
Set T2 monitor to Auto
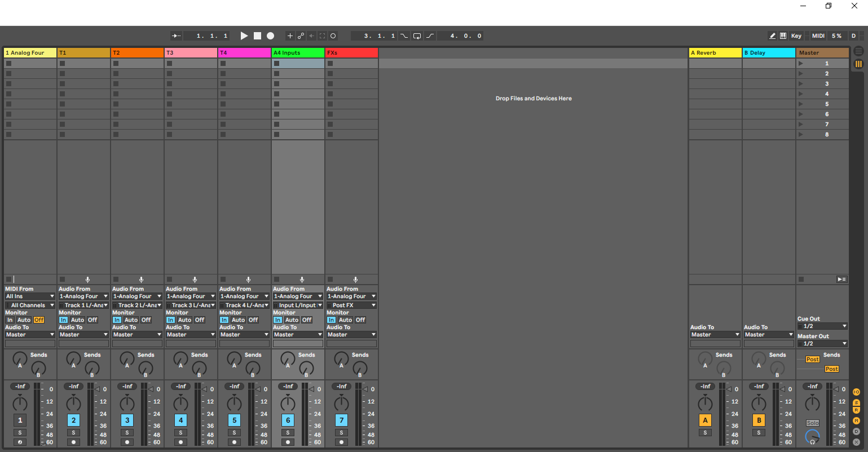[131, 320]
